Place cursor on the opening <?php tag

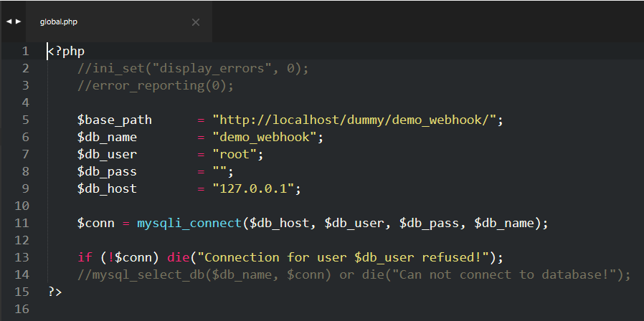[66, 52]
